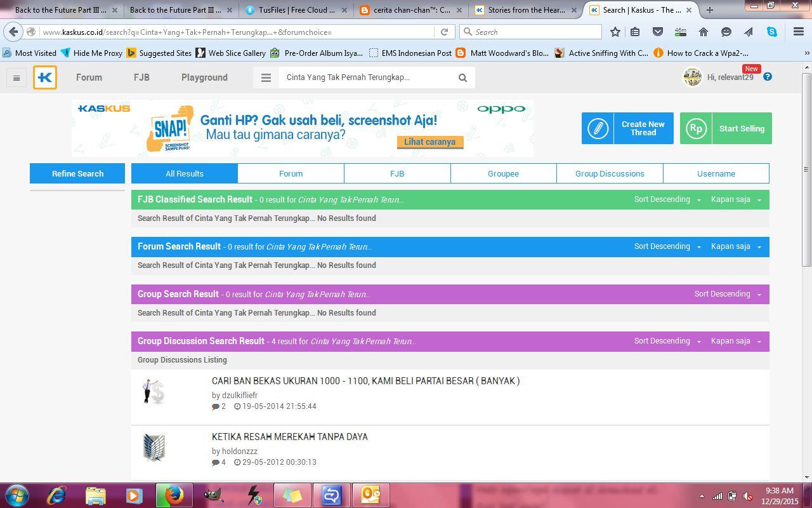The width and height of the screenshot is (812, 508).
Task: Open the CARI BAN BEKAS UKURAN thread
Action: [365, 381]
